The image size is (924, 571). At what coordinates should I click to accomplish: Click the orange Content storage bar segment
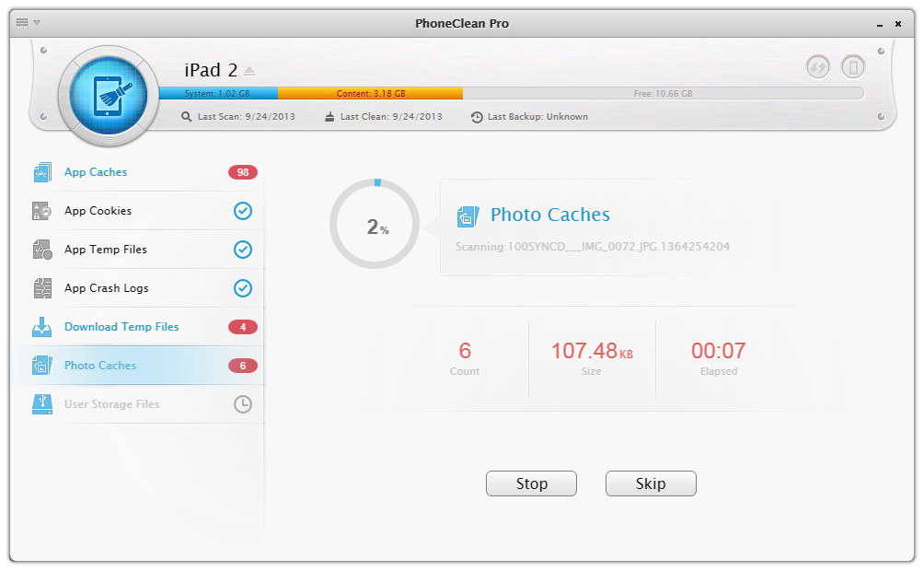370,93
